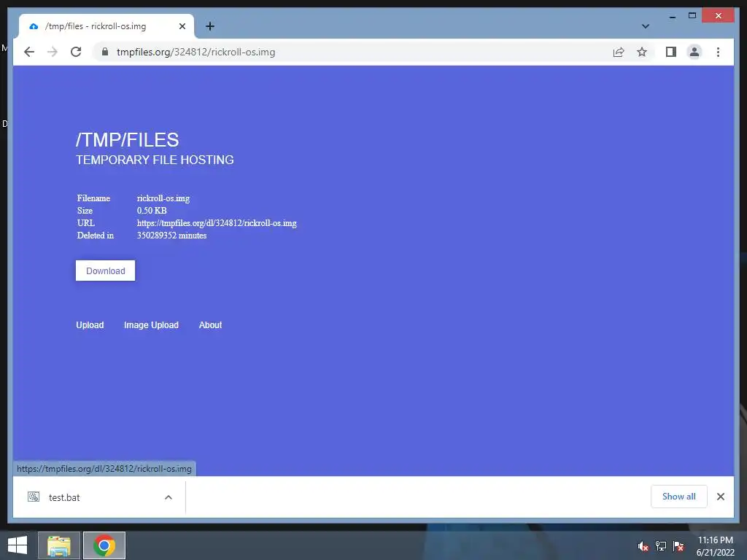Close the rickroll-os.img tab
This screenshot has width=747, height=560.
(x=182, y=26)
